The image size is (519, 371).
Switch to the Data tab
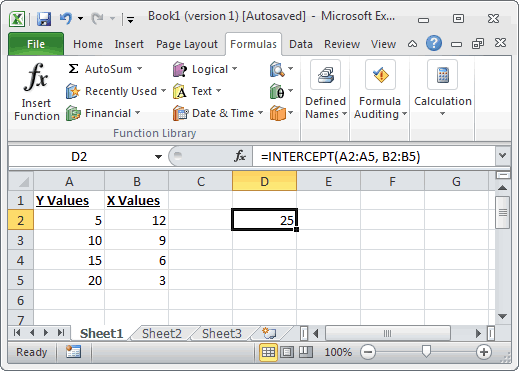click(301, 44)
